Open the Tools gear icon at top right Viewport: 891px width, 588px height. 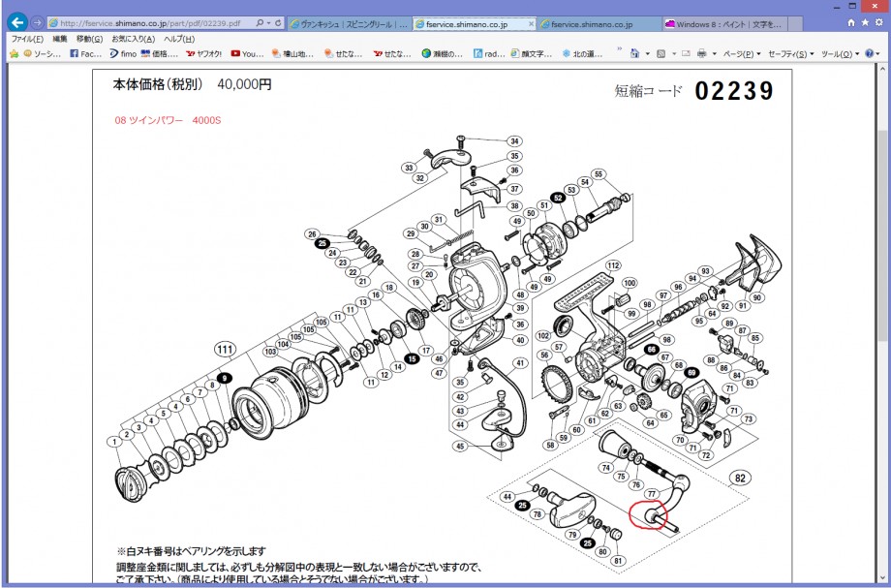click(x=879, y=22)
